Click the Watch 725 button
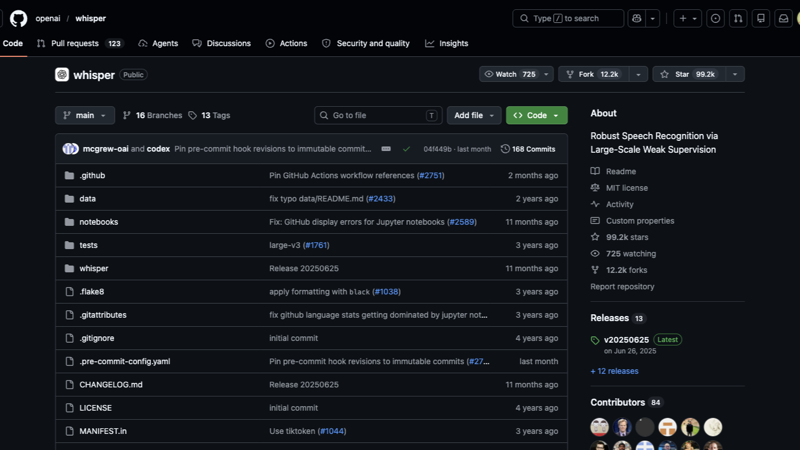 pos(509,74)
